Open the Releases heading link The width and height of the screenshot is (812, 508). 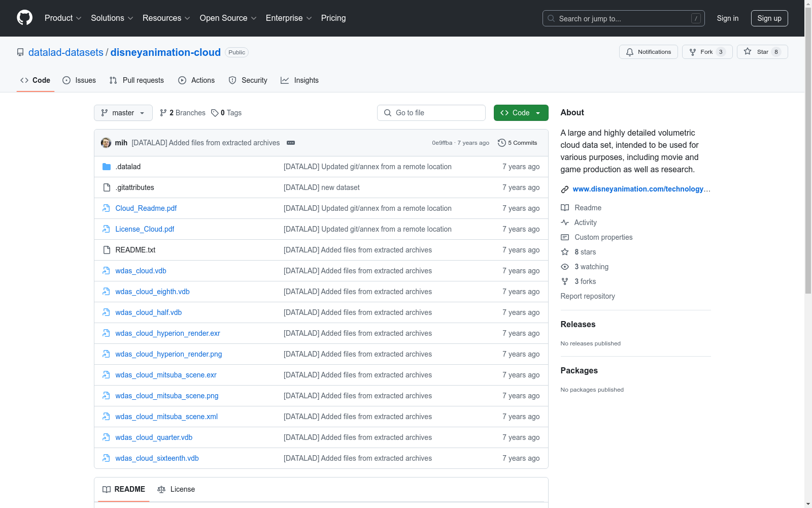pyautogui.click(x=578, y=325)
